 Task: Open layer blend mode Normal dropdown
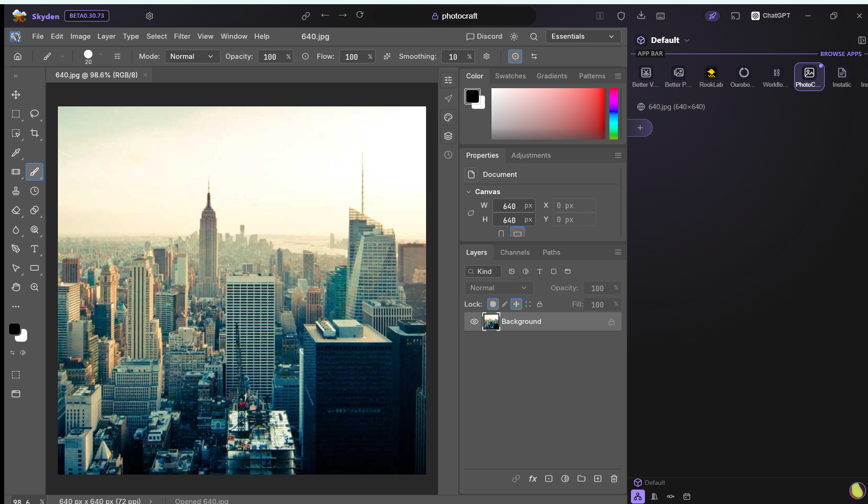click(498, 288)
